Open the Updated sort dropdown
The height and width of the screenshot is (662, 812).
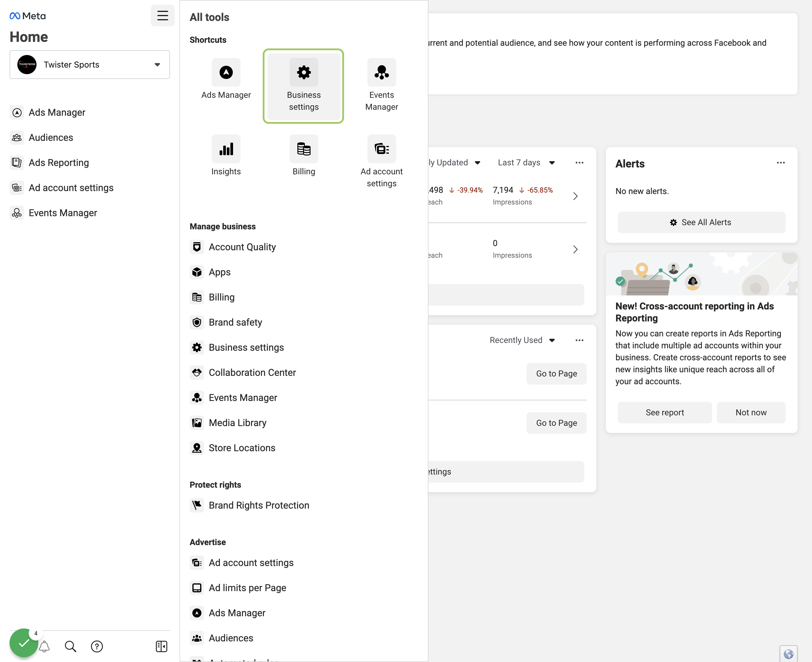click(x=454, y=163)
